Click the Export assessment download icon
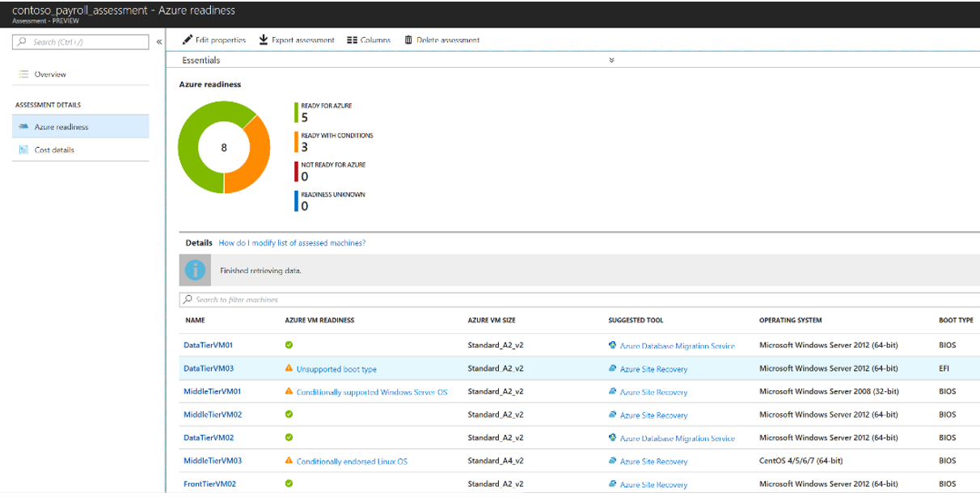Screen dimensions: 980x497 [263, 40]
